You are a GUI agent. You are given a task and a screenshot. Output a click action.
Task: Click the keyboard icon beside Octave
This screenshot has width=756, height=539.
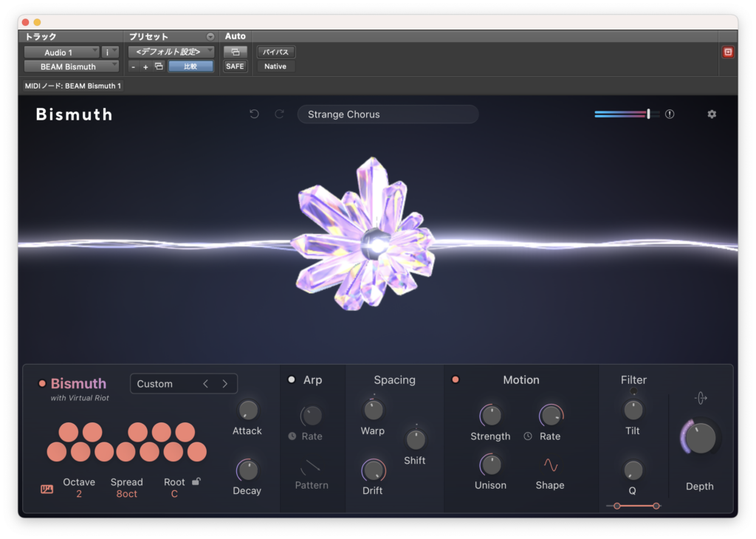click(x=47, y=490)
